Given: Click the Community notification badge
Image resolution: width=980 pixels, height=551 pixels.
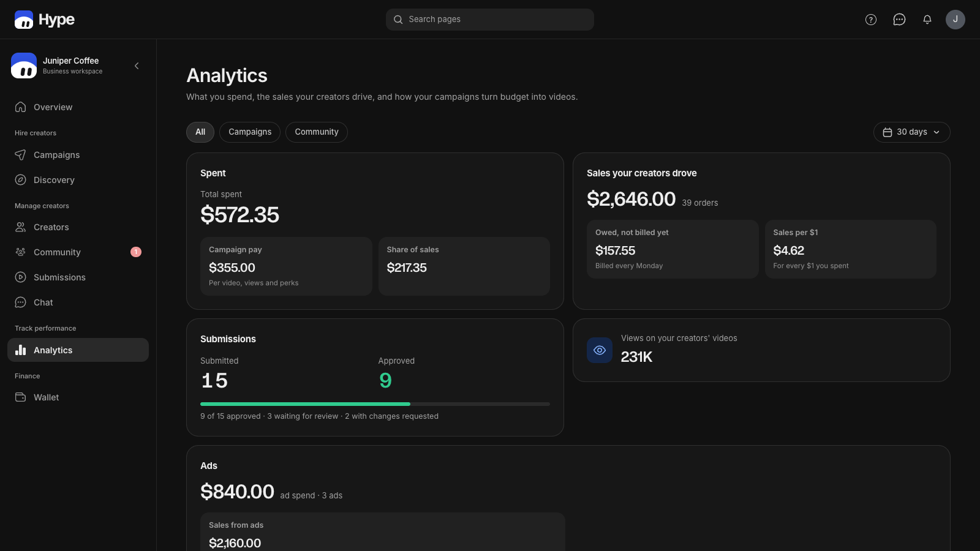Looking at the screenshot, I should coord(136,252).
